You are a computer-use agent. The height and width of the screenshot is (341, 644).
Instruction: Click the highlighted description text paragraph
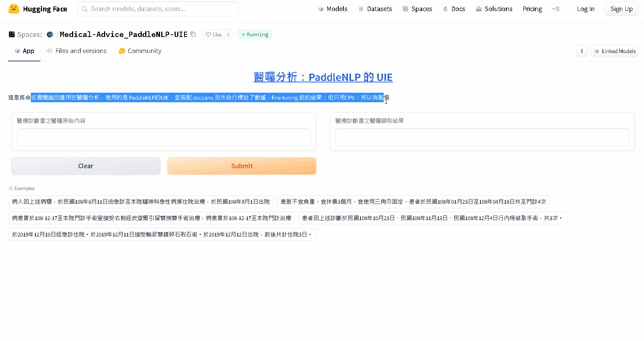[x=199, y=98]
